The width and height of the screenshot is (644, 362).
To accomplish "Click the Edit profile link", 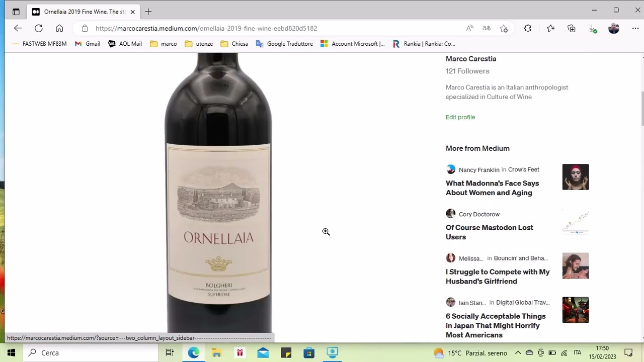I will [460, 117].
